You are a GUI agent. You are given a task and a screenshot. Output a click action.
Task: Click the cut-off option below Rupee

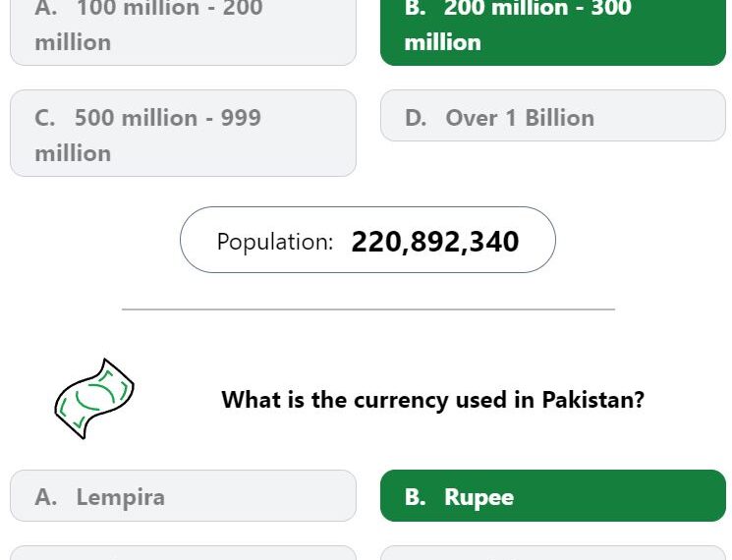(553, 553)
